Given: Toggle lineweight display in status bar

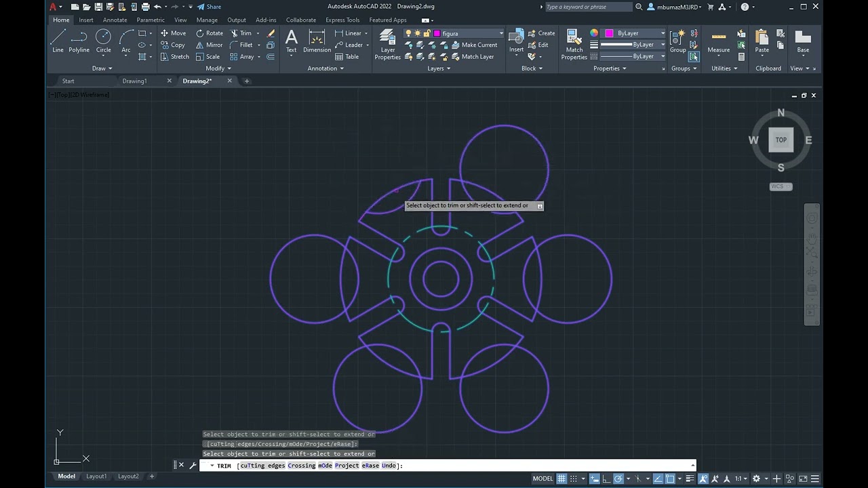Looking at the screenshot, I should [x=690, y=479].
